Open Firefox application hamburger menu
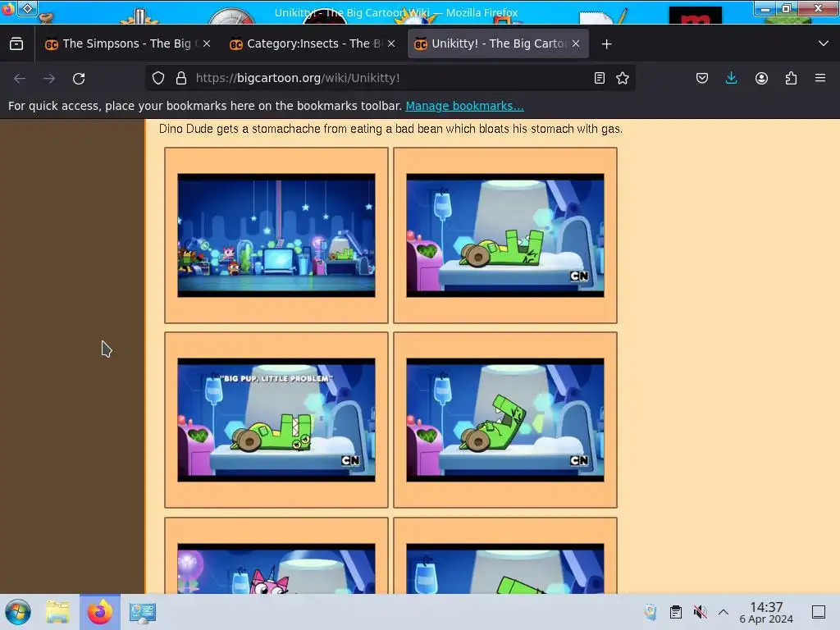Screen dimensions: 840x630 (x=820, y=78)
